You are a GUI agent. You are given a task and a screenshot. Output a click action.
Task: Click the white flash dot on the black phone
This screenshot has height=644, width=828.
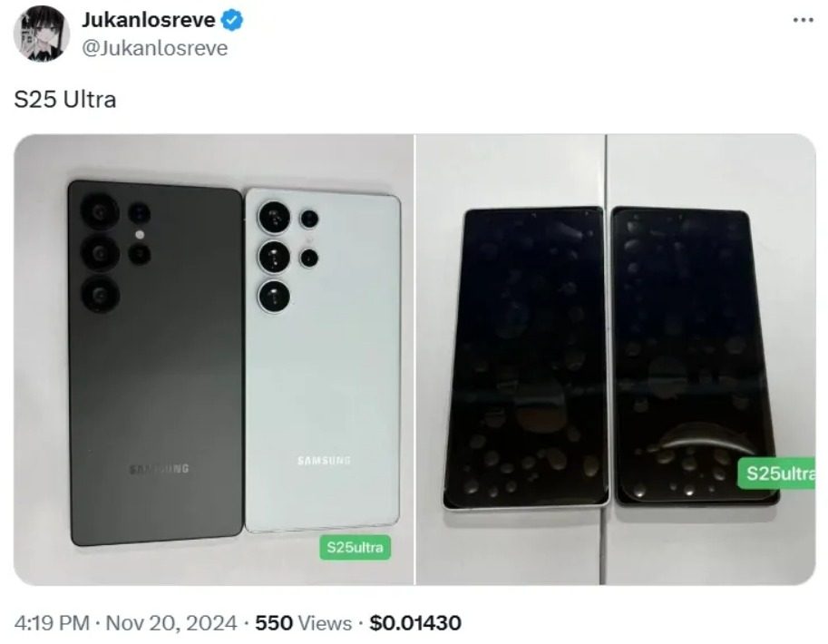140,234
